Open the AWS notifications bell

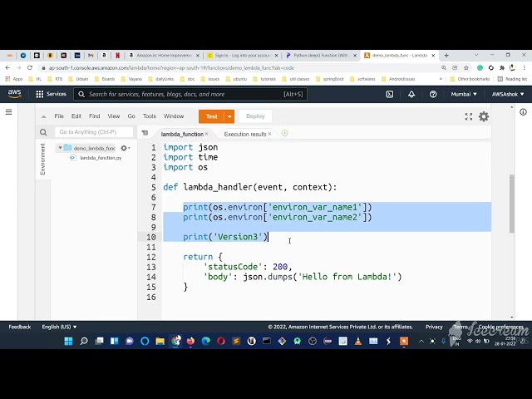pos(411,94)
